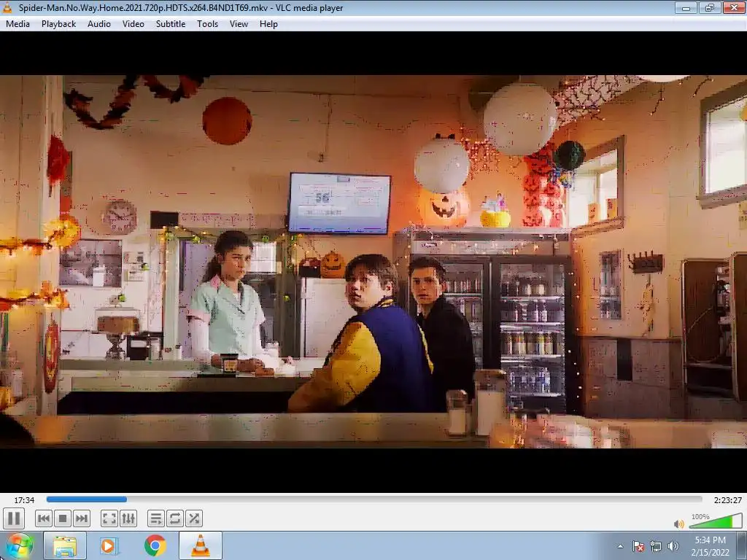747x560 pixels.
Task: Show the playlist panel
Action: 156,518
